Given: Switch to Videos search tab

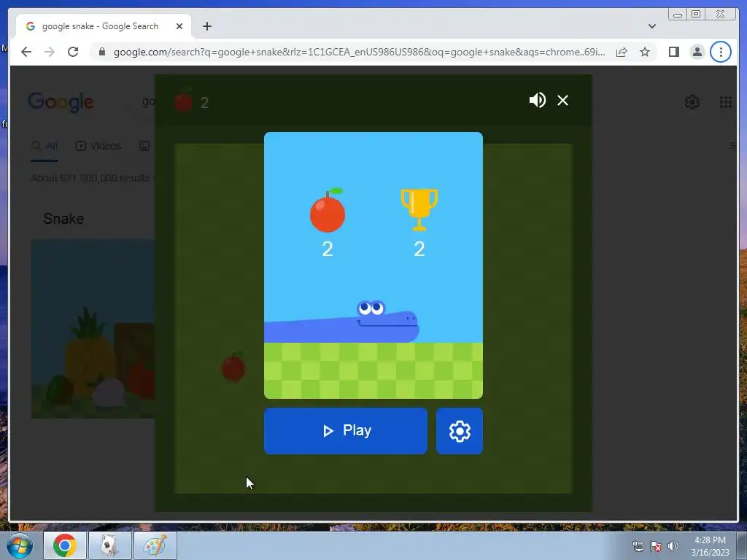Looking at the screenshot, I should coord(98,146).
